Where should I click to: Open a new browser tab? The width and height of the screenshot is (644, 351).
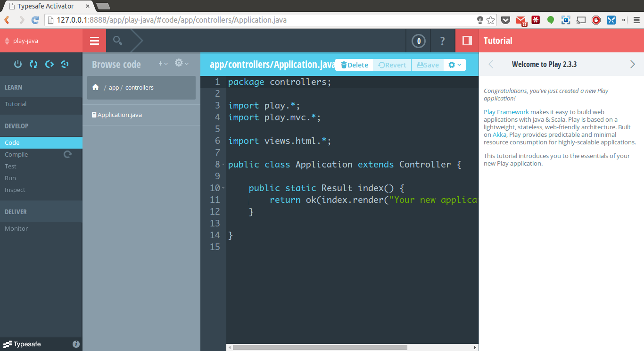point(103,6)
